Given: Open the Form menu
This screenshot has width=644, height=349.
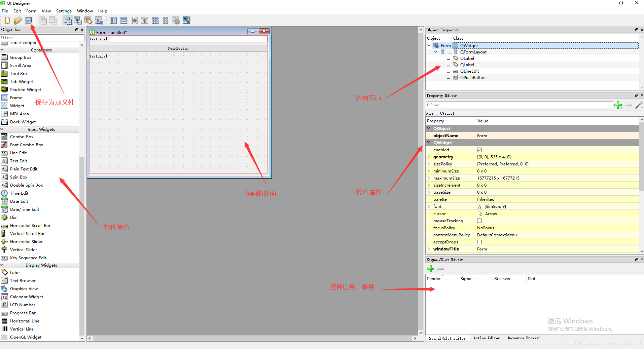Looking at the screenshot, I should pos(31,11).
